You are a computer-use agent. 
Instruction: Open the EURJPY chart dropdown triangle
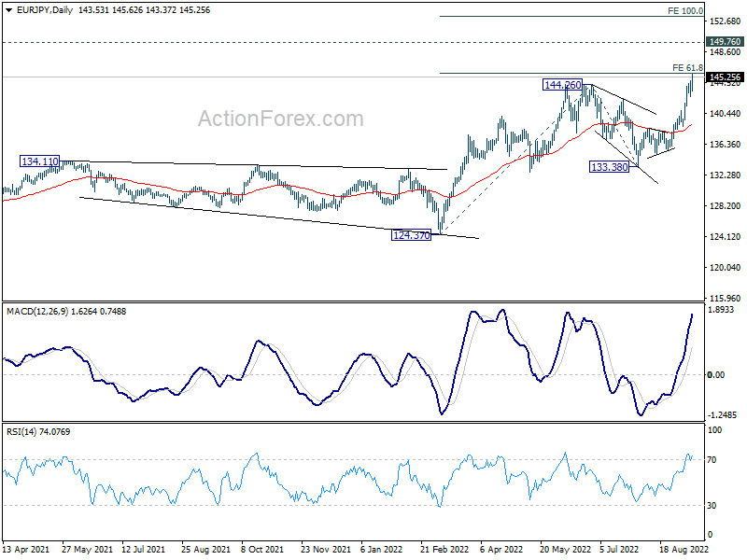coord(9,10)
